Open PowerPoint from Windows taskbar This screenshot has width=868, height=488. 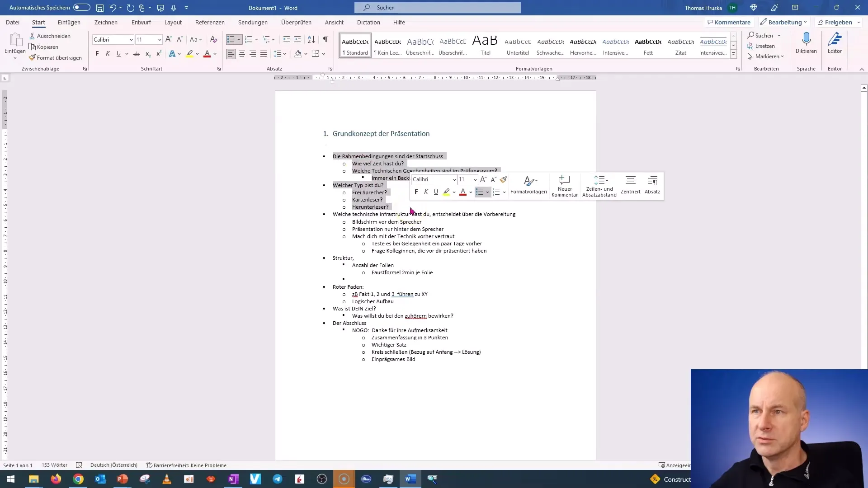click(x=123, y=479)
